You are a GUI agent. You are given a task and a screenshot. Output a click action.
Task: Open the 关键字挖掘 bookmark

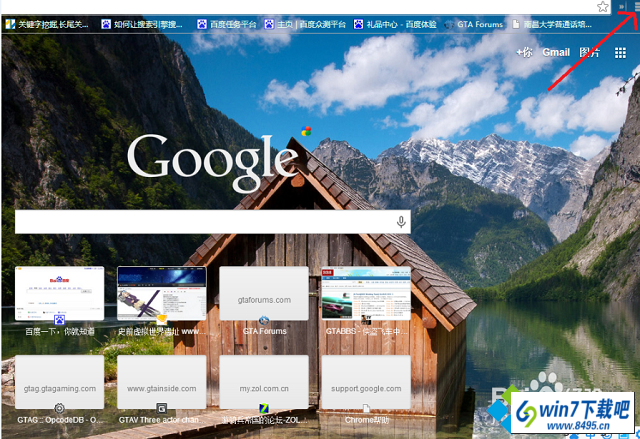coord(47,24)
